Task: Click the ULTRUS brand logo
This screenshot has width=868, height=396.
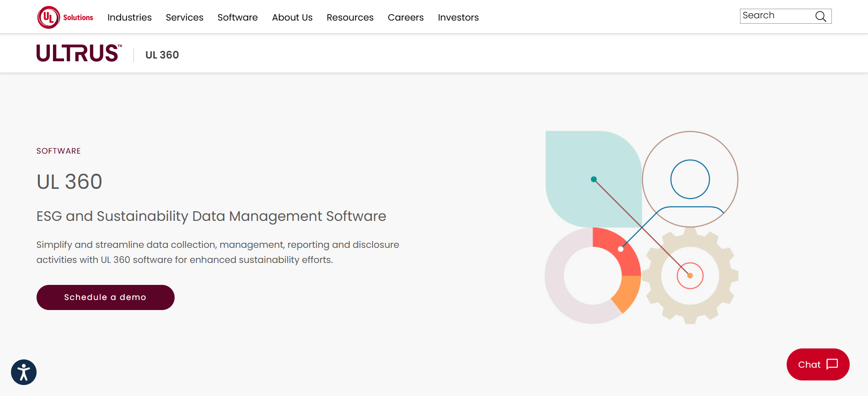Action: 80,53
